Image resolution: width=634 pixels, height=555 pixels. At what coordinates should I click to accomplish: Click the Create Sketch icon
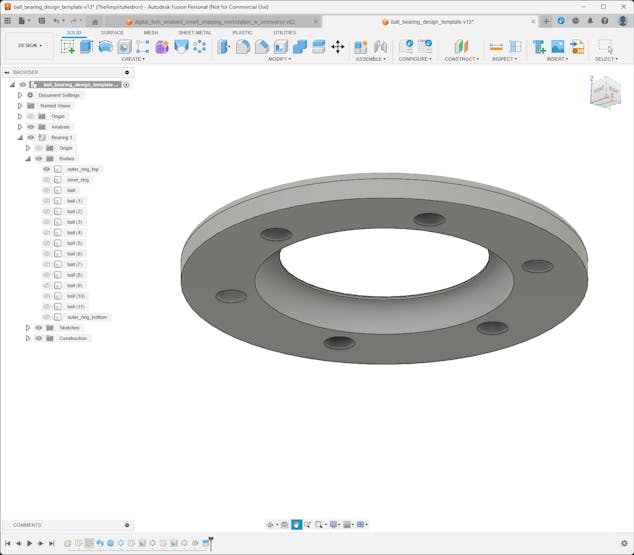coord(67,46)
